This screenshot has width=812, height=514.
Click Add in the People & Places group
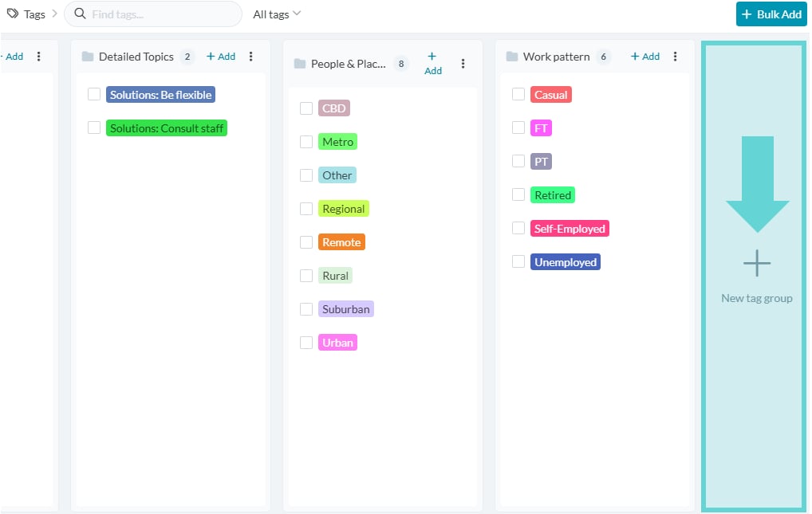[433, 64]
